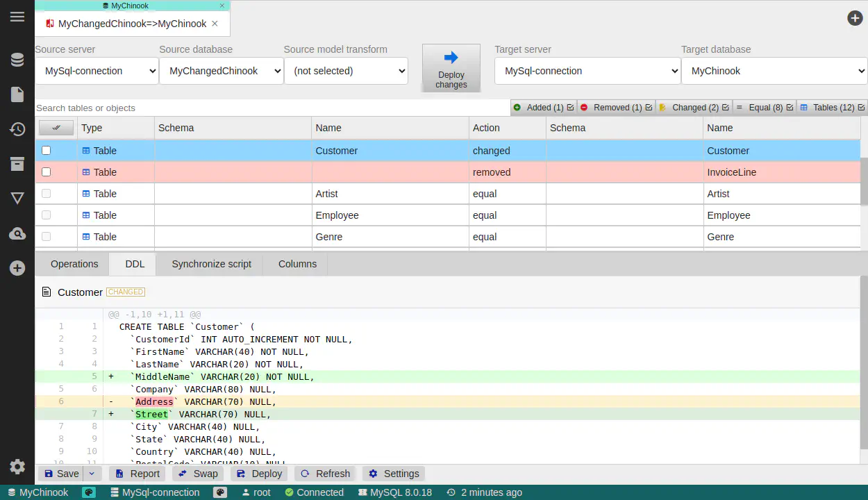Screen dimensions: 868x500
Task: Open the cloud icon in sidebar
Action: pos(17,234)
